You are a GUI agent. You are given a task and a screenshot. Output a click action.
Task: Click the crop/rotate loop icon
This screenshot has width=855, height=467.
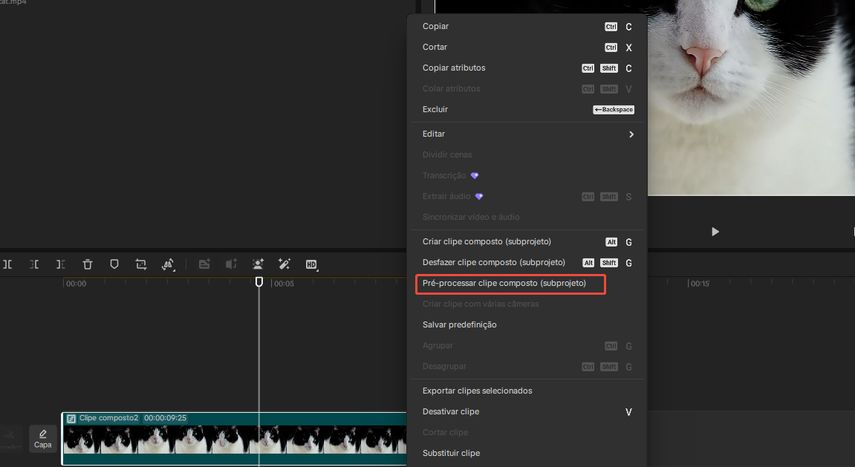[x=141, y=265]
